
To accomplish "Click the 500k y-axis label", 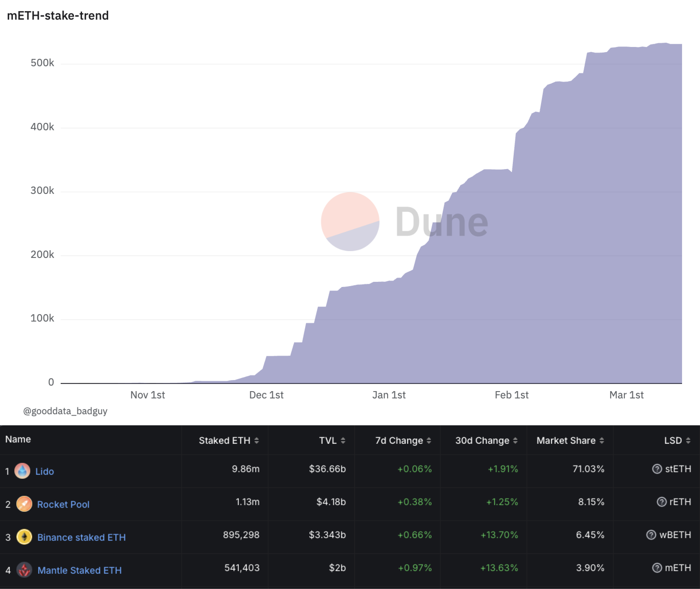I will click(42, 63).
